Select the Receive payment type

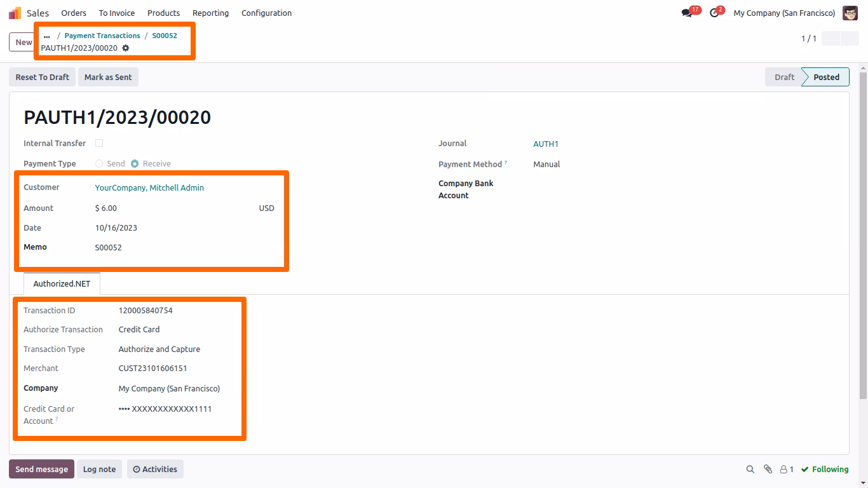tap(135, 163)
